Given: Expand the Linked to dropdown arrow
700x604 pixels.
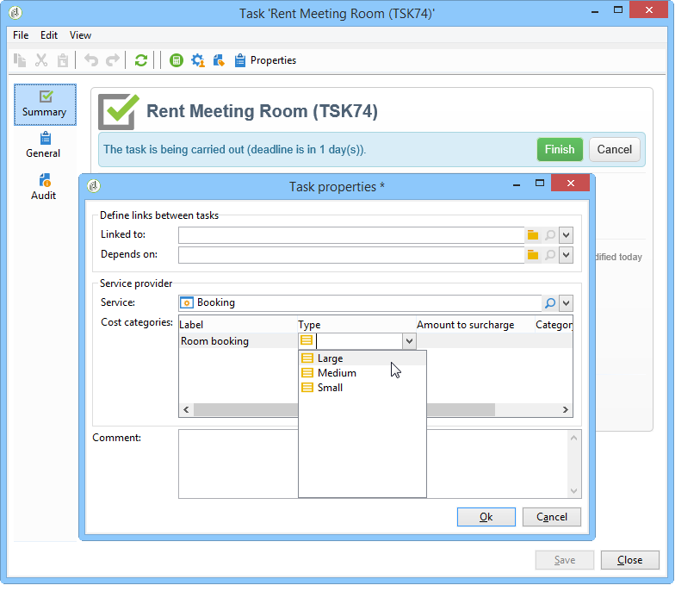Looking at the screenshot, I should click(566, 235).
